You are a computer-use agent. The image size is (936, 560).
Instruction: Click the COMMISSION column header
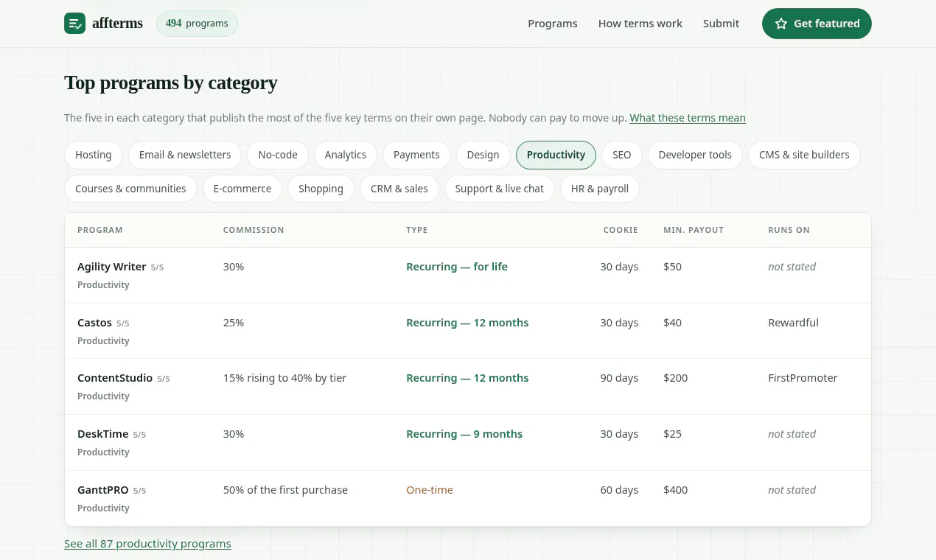(x=254, y=230)
